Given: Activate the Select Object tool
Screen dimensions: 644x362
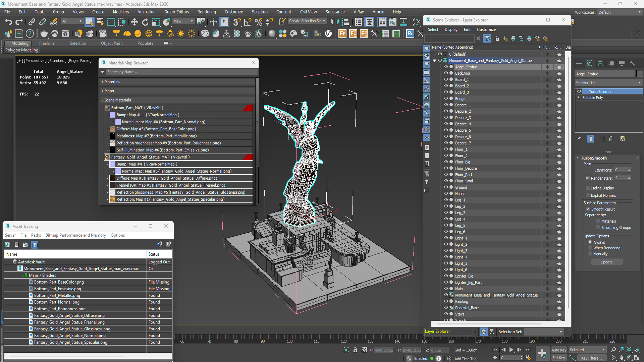Looking at the screenshot, I should pyautogui.click(x=89, y=22).
